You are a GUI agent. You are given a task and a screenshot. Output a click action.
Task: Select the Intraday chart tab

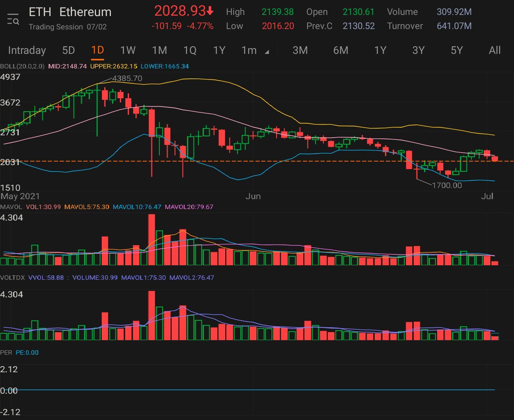coord(27,50)
